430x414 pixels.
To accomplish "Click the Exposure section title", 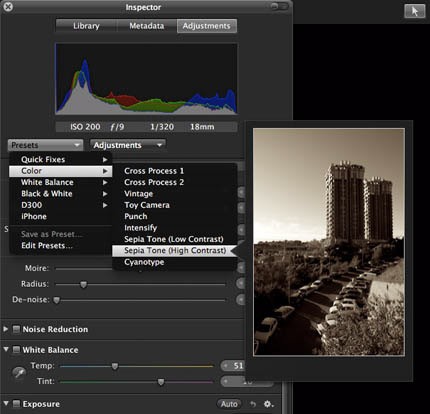I will pos(41,404).
